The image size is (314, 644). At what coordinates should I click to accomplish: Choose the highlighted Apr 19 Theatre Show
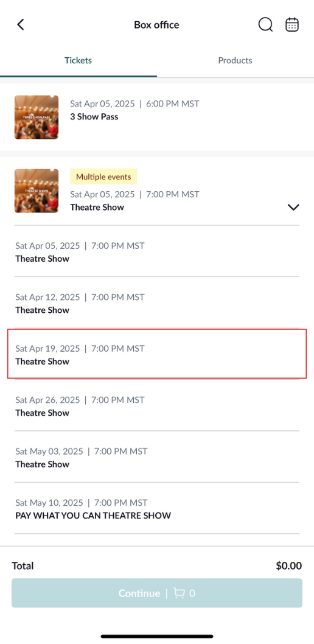(x=157, y=354)
